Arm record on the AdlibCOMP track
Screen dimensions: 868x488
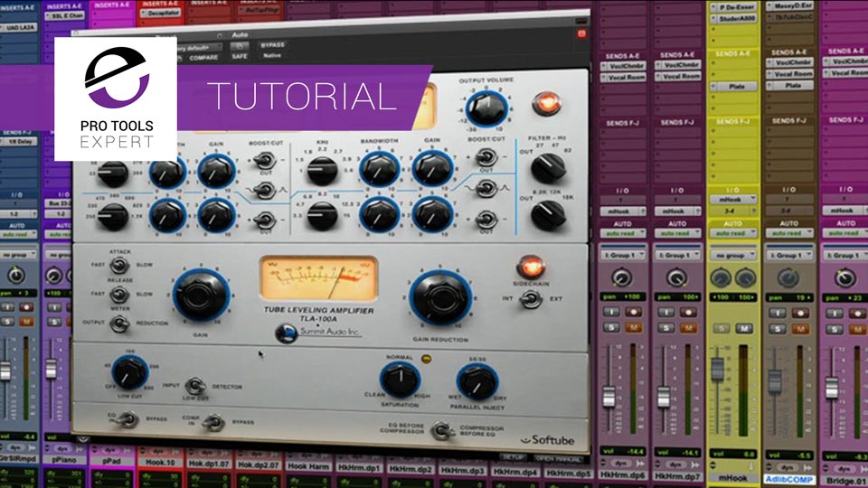(800, 314)
